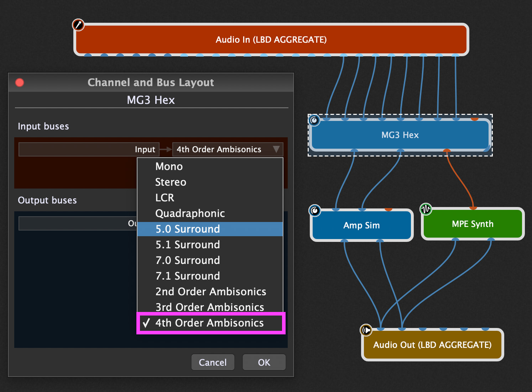The width and height of the screenshot is (532, 392).
Task: Click the orange MIDI pin atop Amp Sim
Action: 388,210
